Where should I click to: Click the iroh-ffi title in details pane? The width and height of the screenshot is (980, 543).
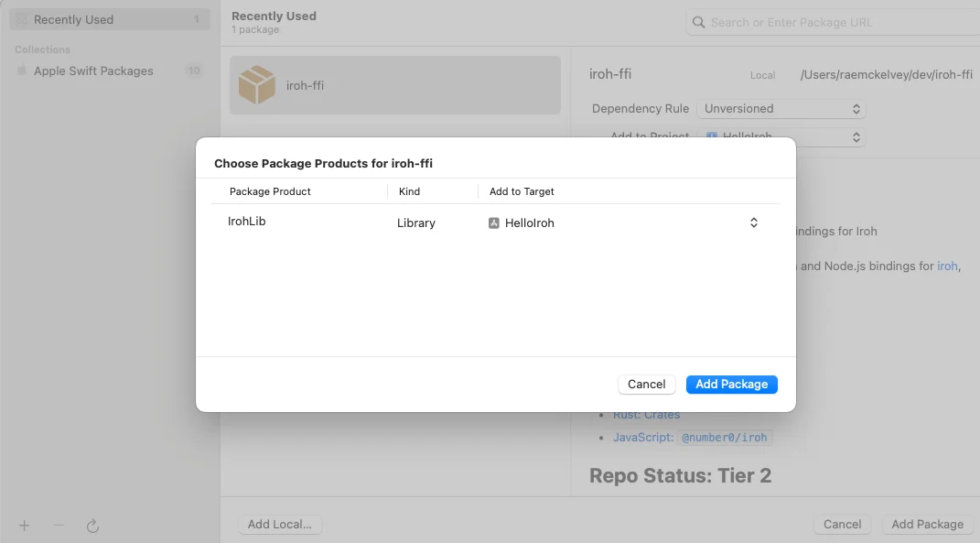(610, 74)
